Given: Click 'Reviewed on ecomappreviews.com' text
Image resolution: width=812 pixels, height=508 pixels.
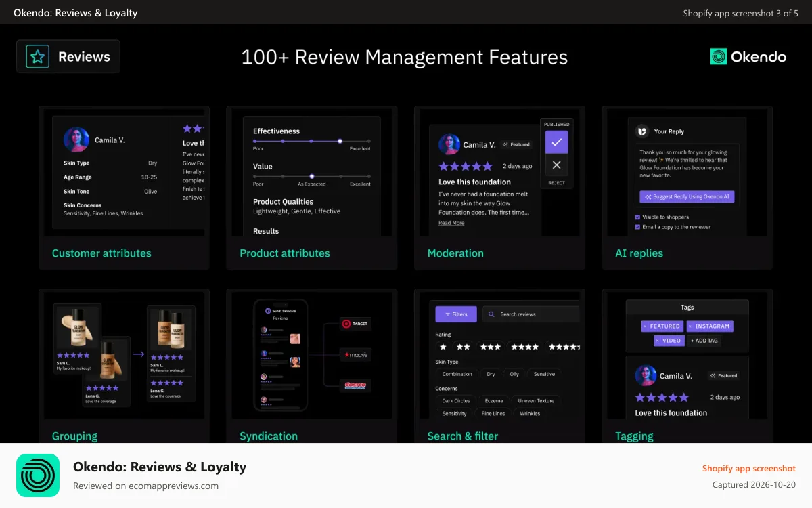Looking at the screenshot, I should click(145, 486).
